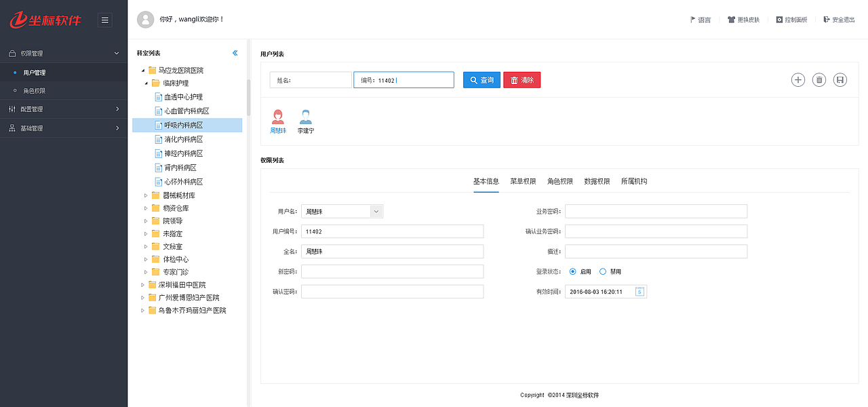The height and width of the screenshot is (407, 868).
Task: Toggle the hamburger sidebar menu button
Action: (105, 20)
